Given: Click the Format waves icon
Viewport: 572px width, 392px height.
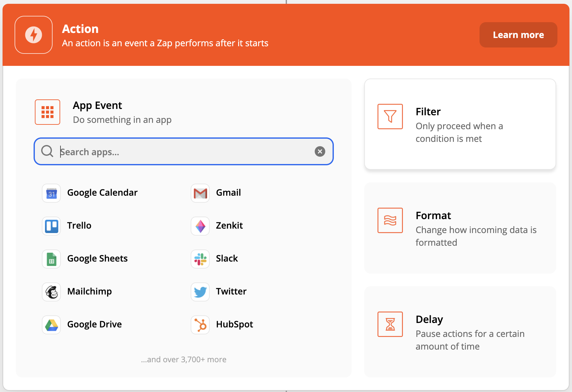Looking at the screenshot, I should 390,220.
